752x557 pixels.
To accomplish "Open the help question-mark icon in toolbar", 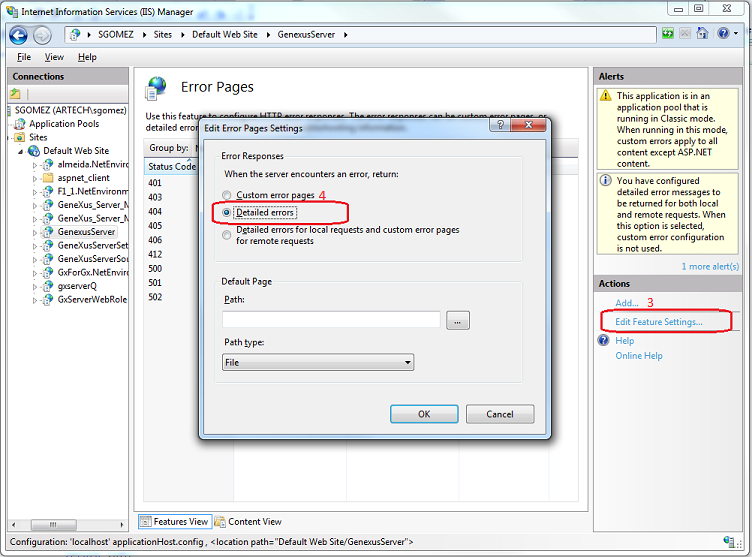I will point(723,33).
